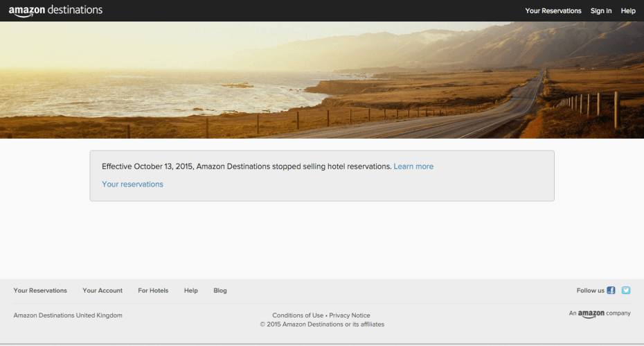Open the Your reservations link in notice box
The image size is (644, 346).
(x=132, y=184)
